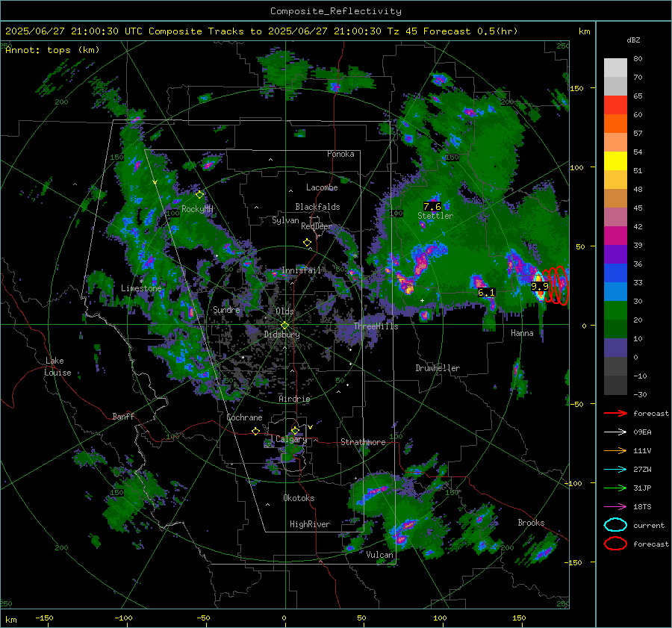Image resolution: width=672 pixels, height=628 pixels.
Task: Click the red forecast arrow in legend
Action: [615, 413]
